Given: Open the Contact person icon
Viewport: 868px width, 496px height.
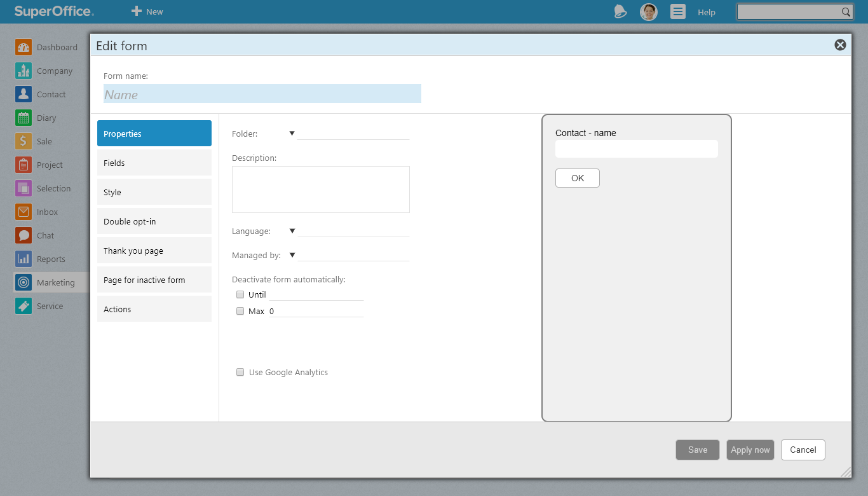Looking at the screenshot, I should pos(24,94).
